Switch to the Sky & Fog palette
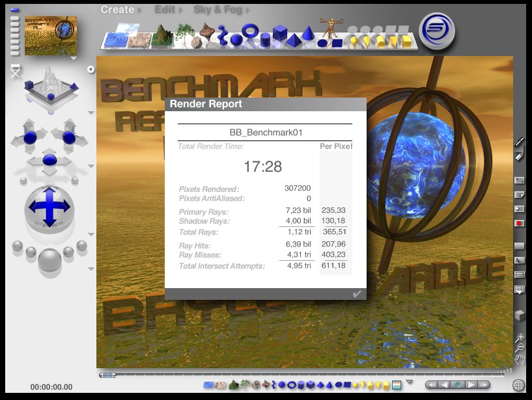Screen dimensions: 532x400 pos(218,10)
